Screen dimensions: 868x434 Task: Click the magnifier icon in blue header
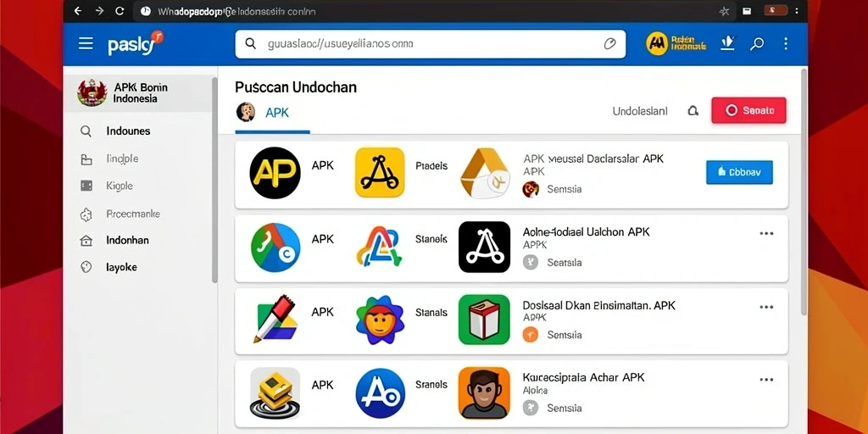[x=757, y=44]
